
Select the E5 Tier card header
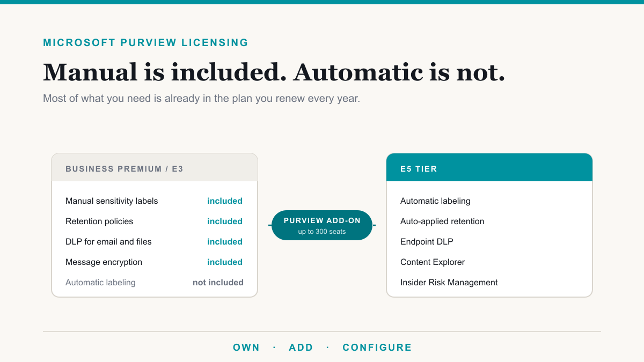tap(489, 168)
